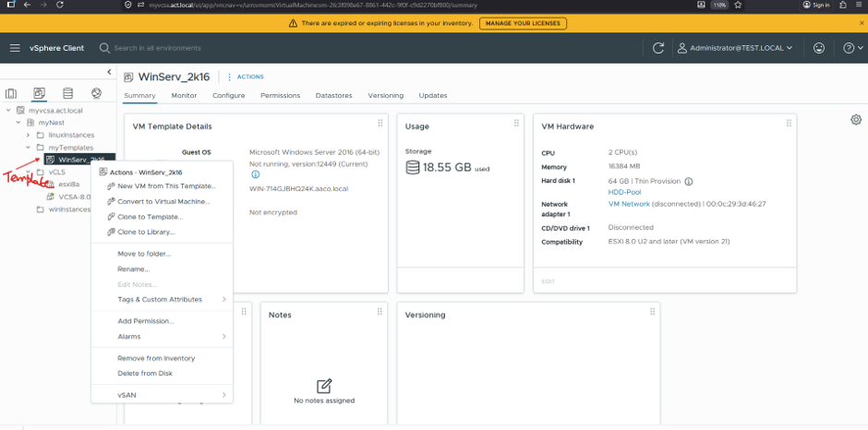
Task: Switch to the Monitor tab
Action: click(184, 95)
